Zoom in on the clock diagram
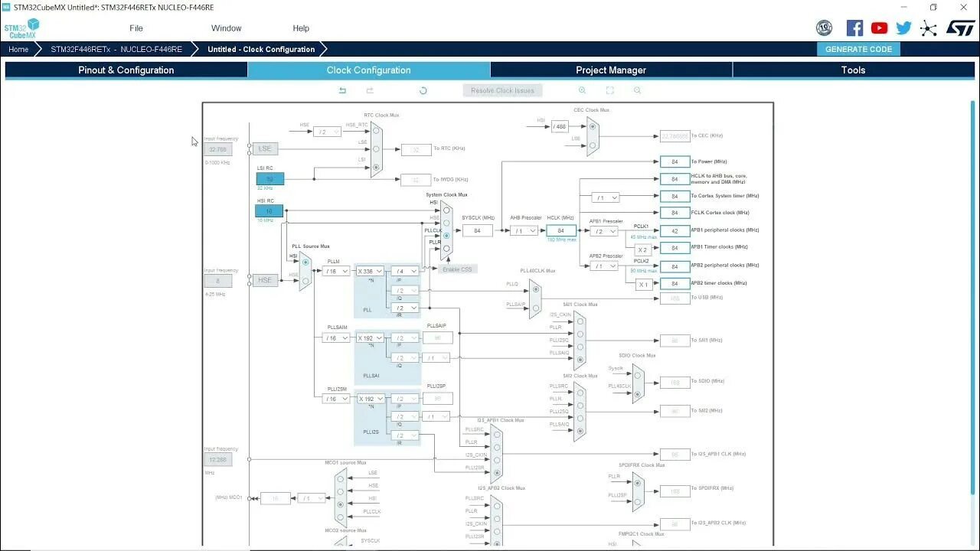Viewport: 980px width, 551px height. 582,90
